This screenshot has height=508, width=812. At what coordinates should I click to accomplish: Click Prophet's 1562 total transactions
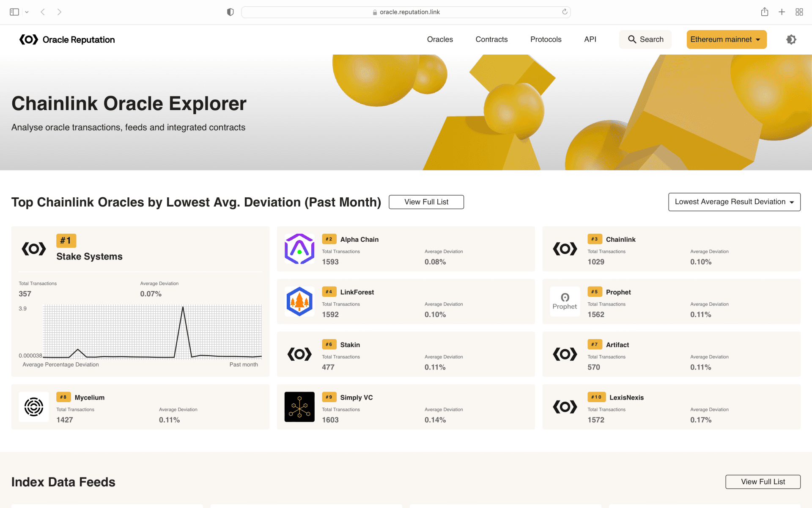(x=596, y=315)
